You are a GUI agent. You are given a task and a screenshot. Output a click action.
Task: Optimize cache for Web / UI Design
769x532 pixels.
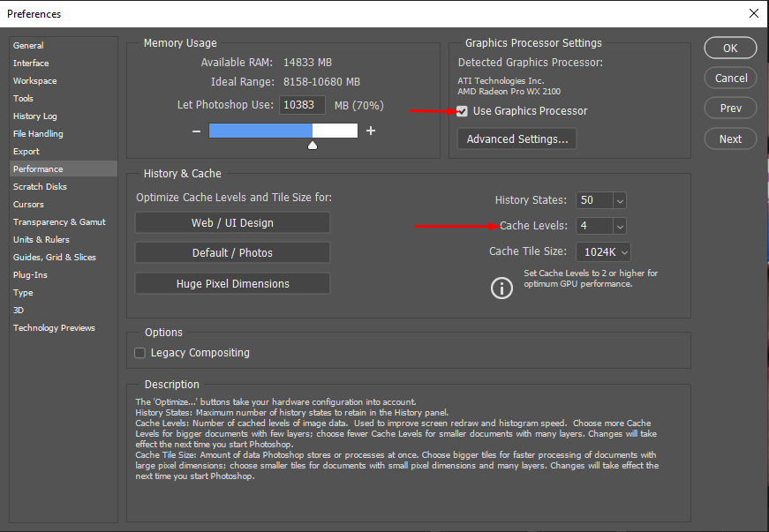[231, 221]
